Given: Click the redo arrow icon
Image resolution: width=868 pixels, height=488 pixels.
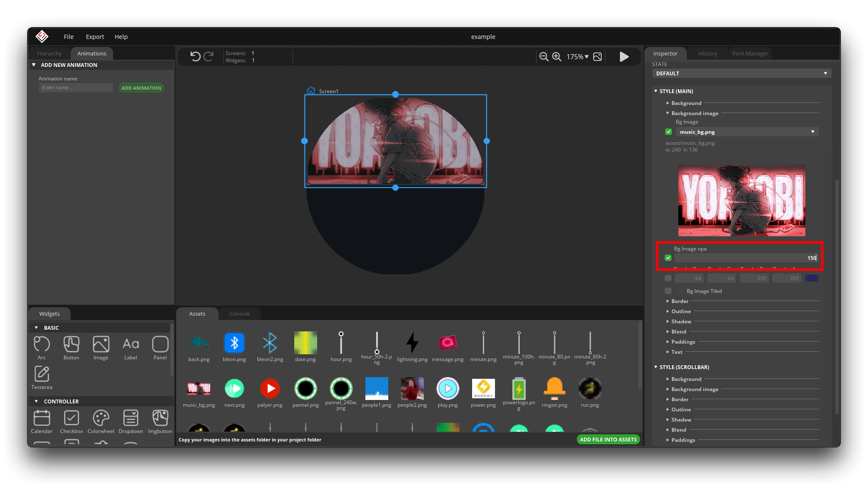Looking at the screenshot, I should tap(208, 56).
